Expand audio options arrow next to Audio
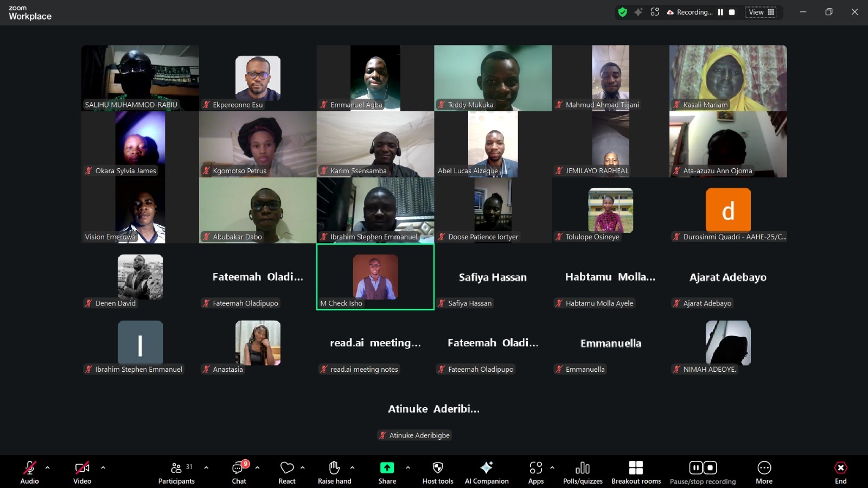868x488 pixels. [48, 467]
